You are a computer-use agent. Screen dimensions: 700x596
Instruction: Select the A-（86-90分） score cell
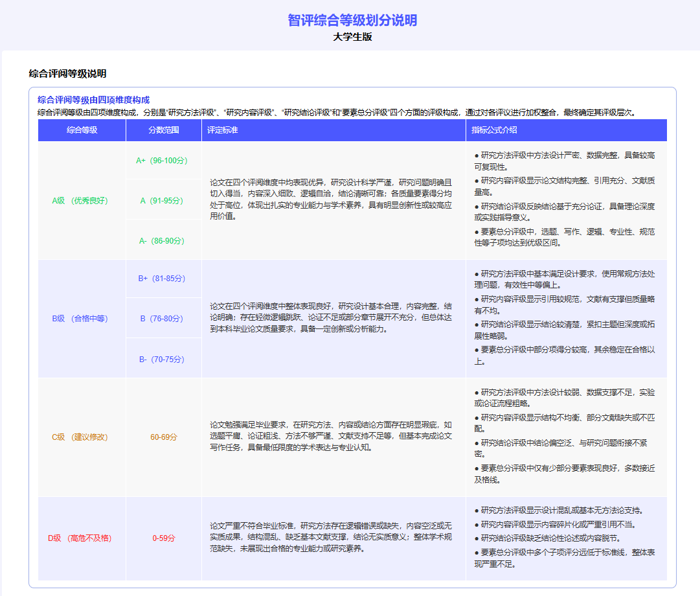(x=164, y=241)
